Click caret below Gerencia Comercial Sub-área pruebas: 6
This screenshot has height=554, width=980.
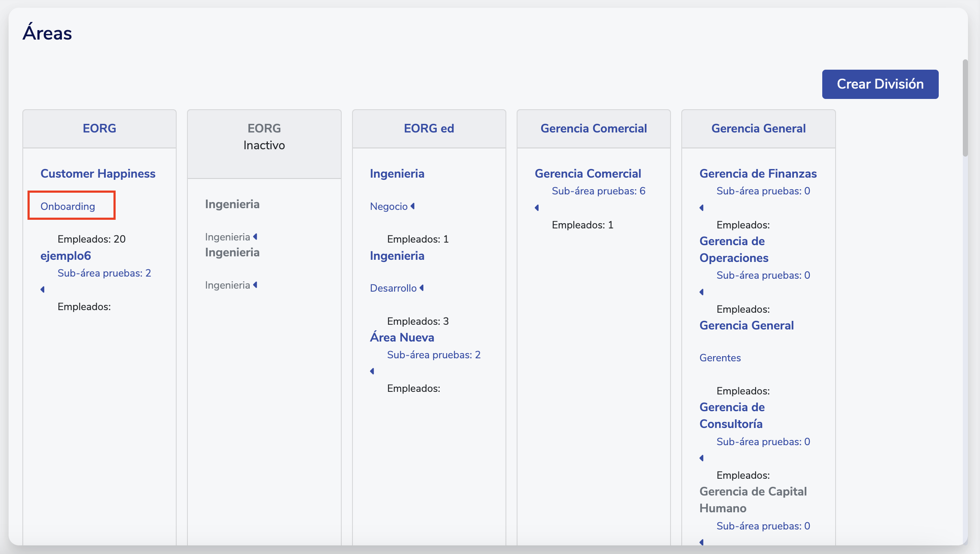[x=537, y=208]
